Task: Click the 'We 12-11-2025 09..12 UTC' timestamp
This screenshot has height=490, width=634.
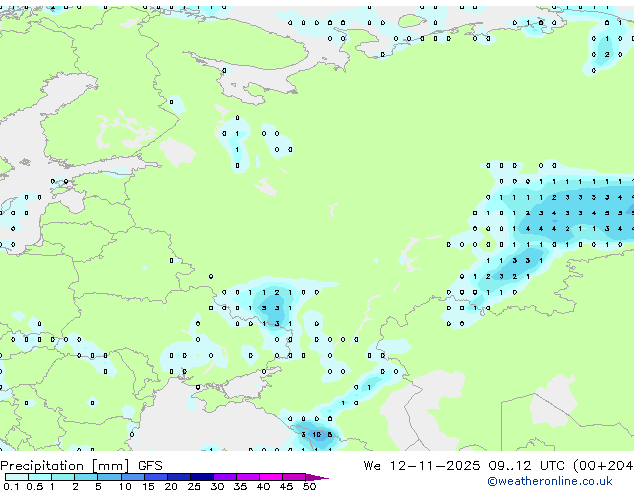Action: coord(465,466)
